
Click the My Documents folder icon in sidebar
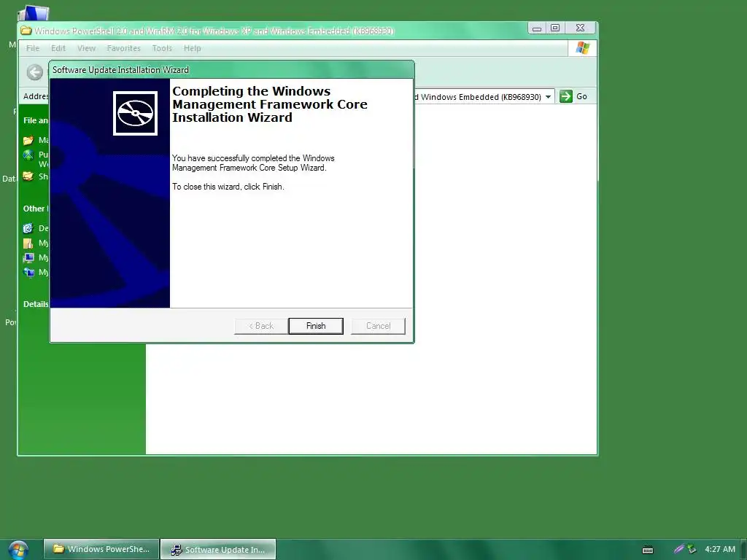coord(28,243)
